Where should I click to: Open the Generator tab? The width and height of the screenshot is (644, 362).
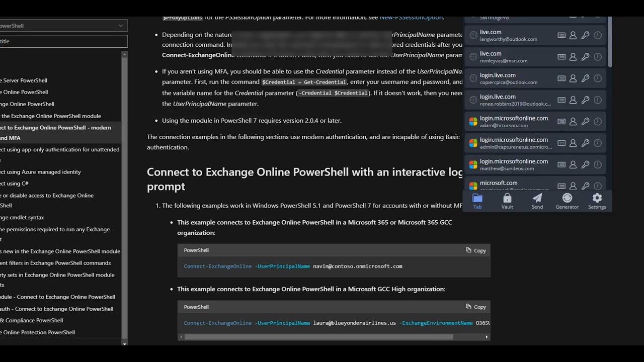567,201
